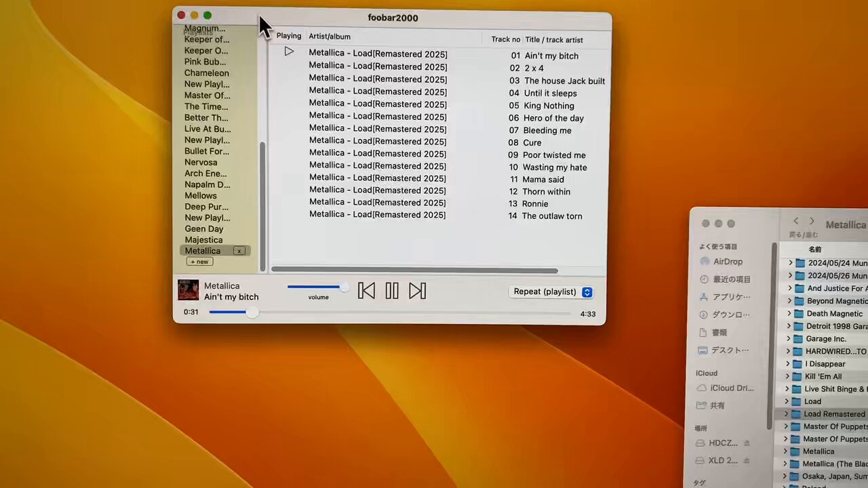Expand the HARDWIRED...TO folder in Finder
The height and width of the screenshot is (488, 868).
click(x=789, y=352)
